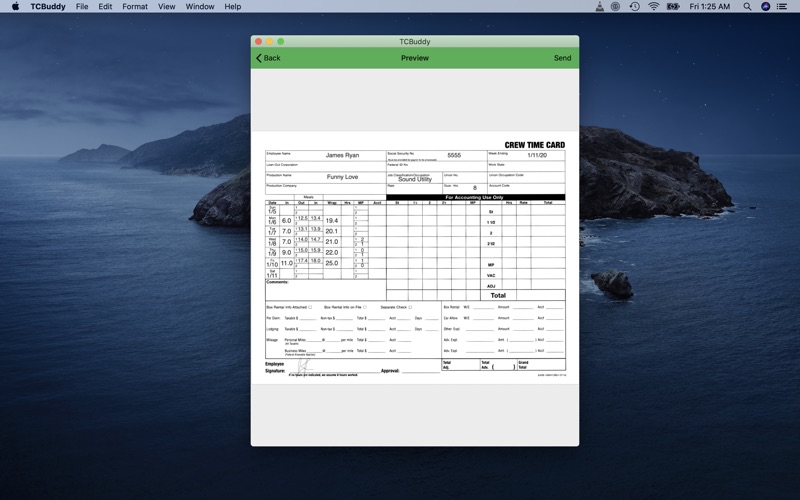Close the TCBuddy window
800x500 pixels.
pos(259,41)
